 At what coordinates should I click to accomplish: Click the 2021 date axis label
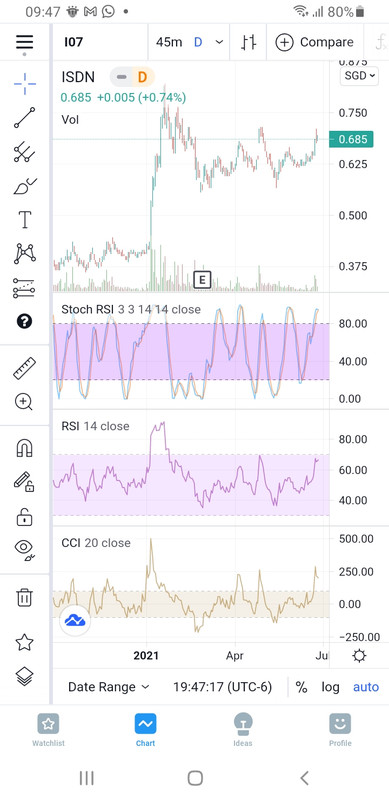pyautogui.click(x=146, y=656)
